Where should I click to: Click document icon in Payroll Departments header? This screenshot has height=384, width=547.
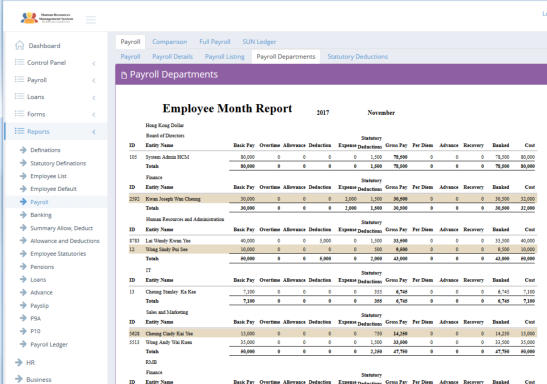pyautogui.click(x=124, y=75)
